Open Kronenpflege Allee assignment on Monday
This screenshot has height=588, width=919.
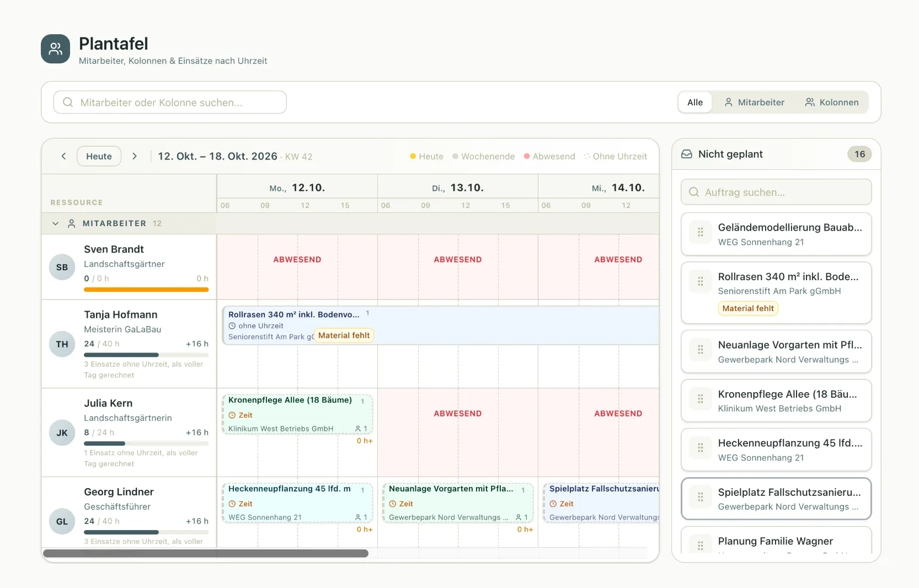[x=297, y=414]
